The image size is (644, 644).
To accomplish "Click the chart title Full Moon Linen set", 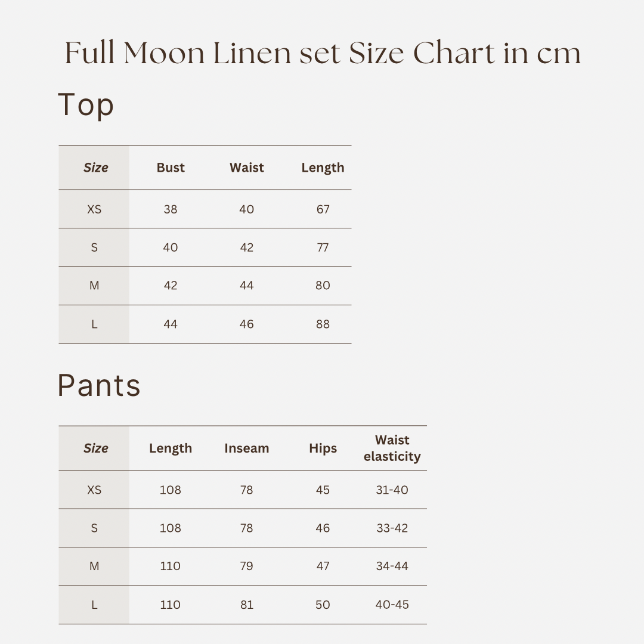I will click(x=322, y=53).
